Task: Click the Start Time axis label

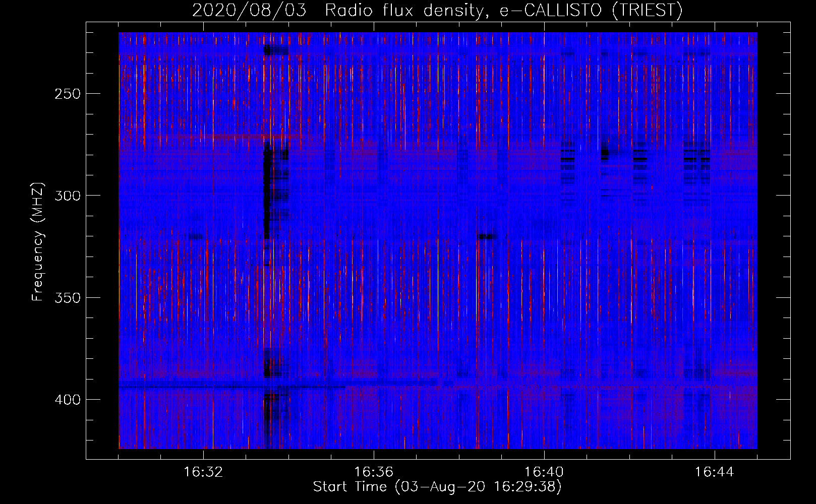Action: [x=437, y=487]
